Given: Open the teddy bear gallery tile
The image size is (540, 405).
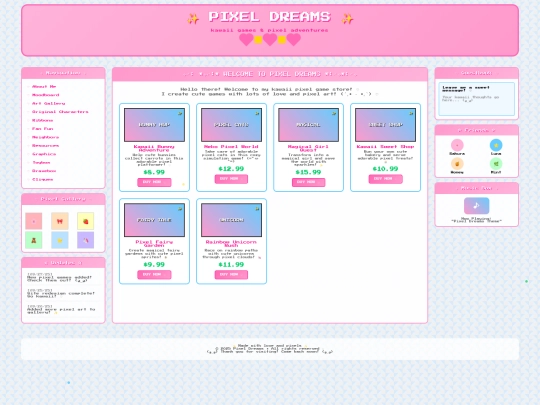Looking at the screenshot, I should point(34,240).
